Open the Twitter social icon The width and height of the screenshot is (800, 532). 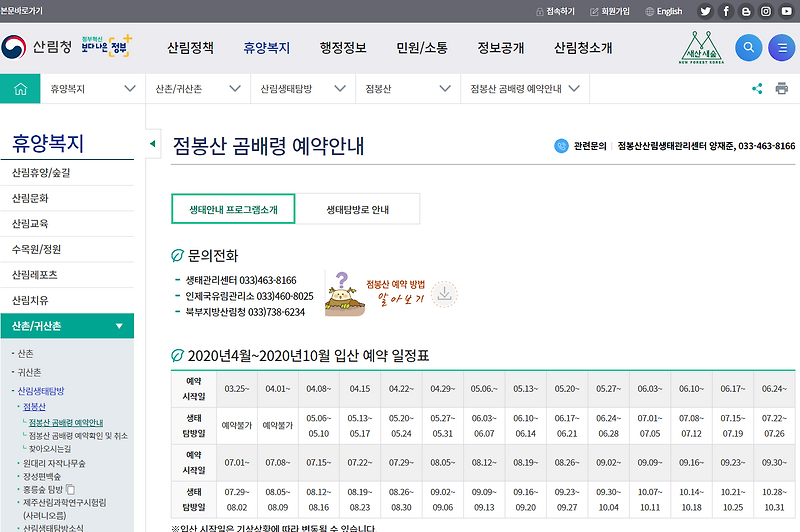(705, 11)
